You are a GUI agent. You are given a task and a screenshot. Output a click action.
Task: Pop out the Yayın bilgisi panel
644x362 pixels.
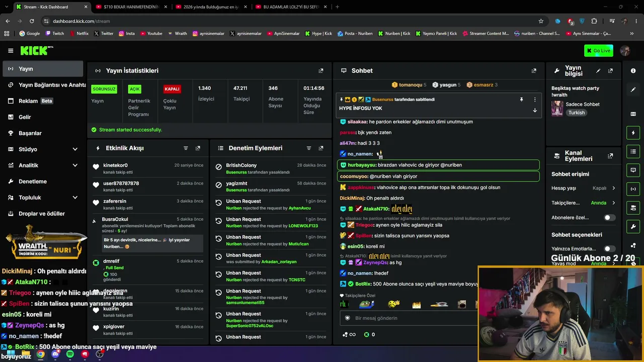(x=610, y=71)
